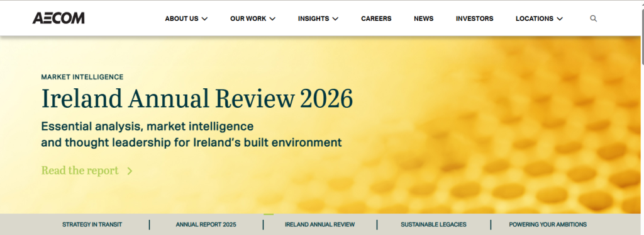Go to the Careers page
644x235 pixels.
376,18
